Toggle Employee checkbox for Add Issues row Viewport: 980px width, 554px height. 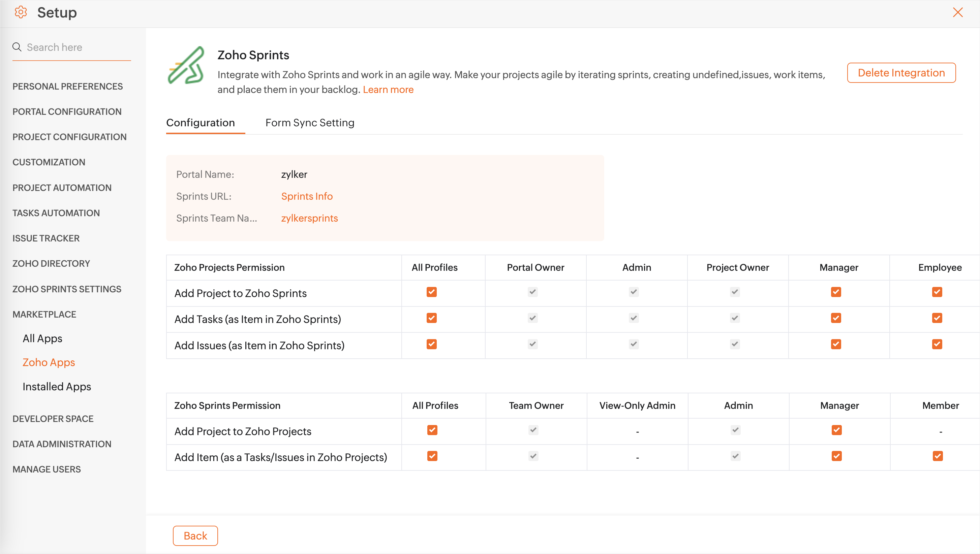click(x=937, y=344)
